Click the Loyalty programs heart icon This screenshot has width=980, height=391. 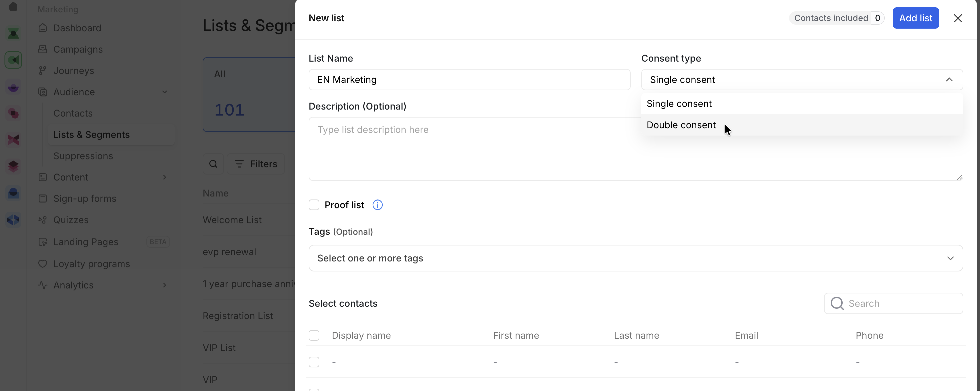(x=43, y=264)
